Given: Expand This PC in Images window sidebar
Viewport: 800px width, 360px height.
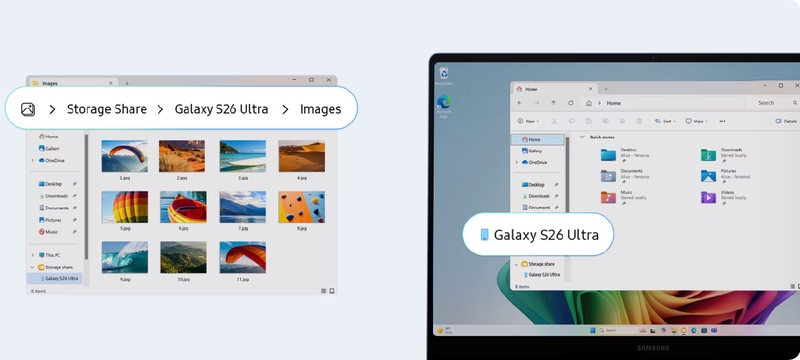Looking at the screenshot, I should [33, 255].
